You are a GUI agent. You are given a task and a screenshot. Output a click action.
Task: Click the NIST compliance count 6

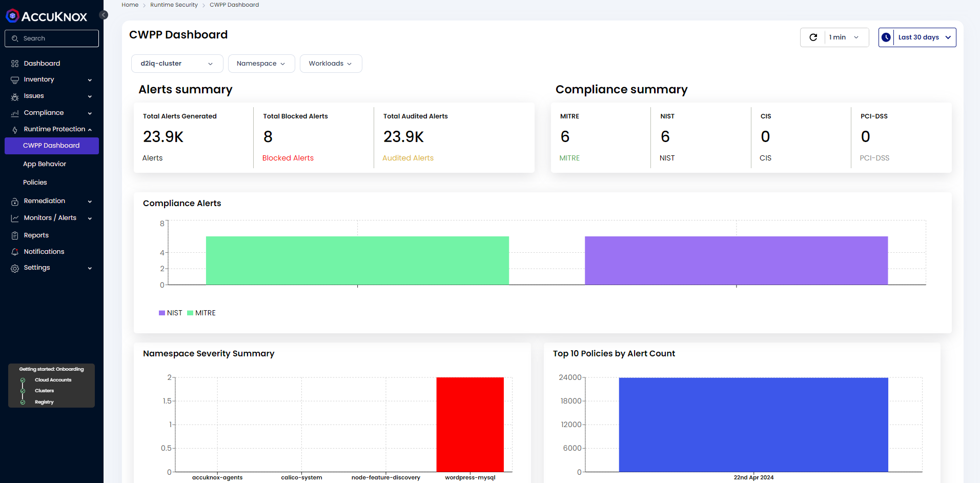[x=665, y=137]
